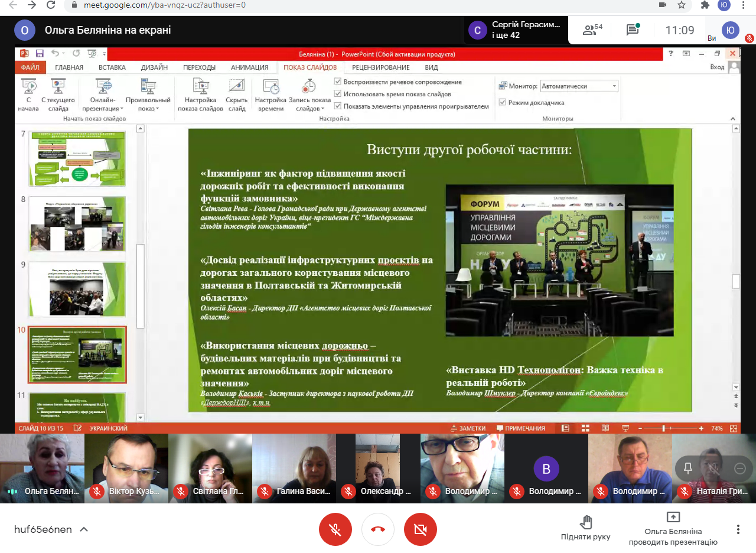
Task: Click Ольга Беляніна проводить презентацію button
Action: pos(673,528)
